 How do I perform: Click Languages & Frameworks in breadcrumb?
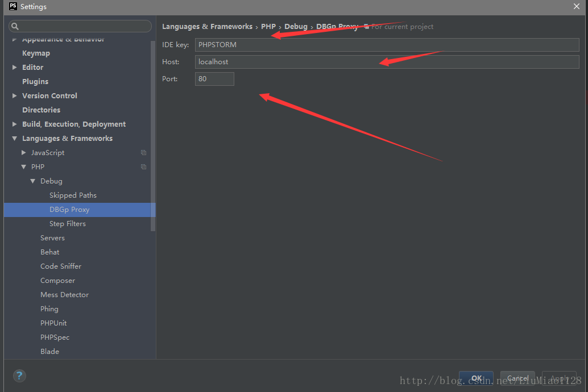208,27
